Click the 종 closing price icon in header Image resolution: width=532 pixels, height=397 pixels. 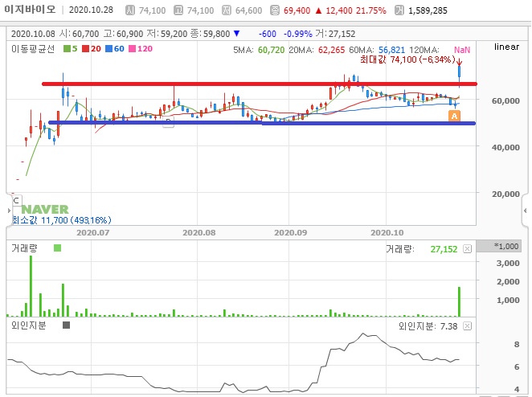(x=275, y=10)
